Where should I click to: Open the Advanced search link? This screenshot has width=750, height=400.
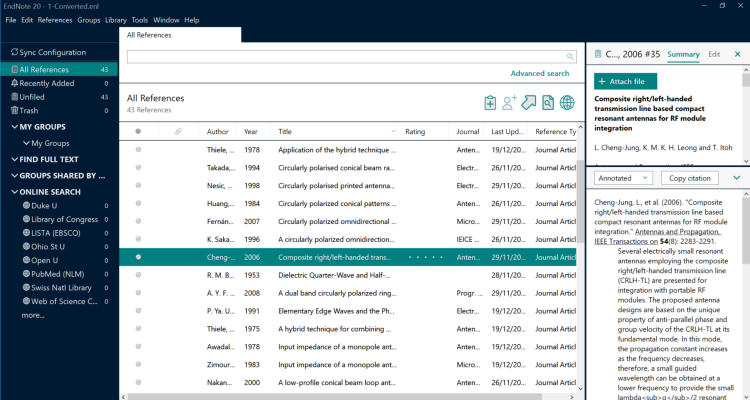(x=540, y=73)
